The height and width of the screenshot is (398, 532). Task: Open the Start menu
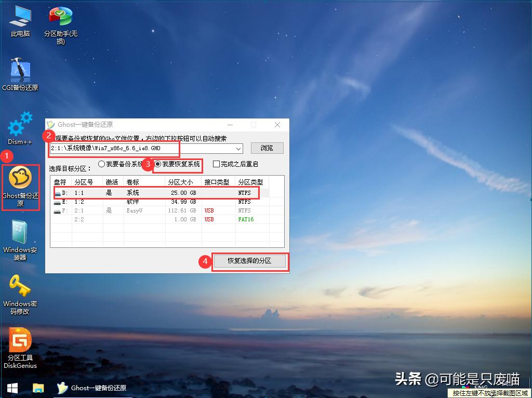[x=11, y=388]
